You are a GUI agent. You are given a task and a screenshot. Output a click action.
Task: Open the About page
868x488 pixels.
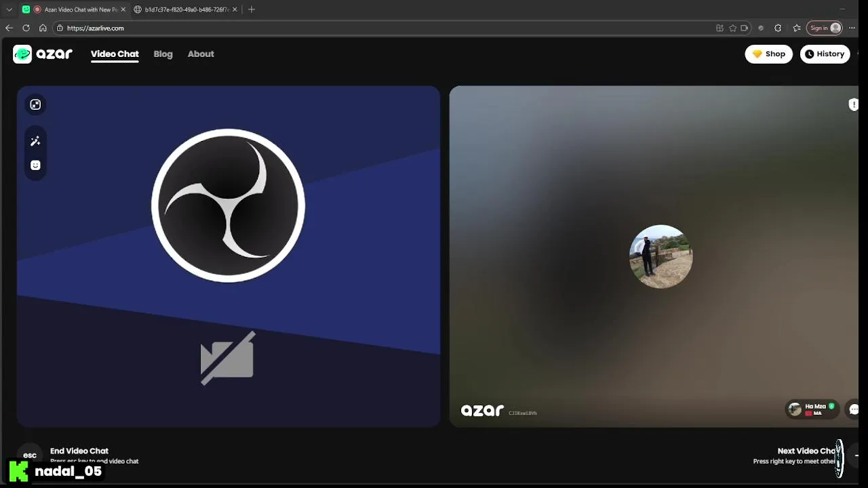201,54
